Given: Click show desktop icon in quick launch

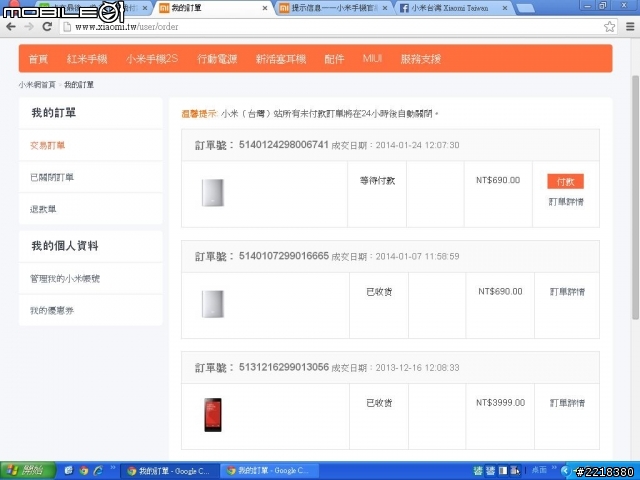Looking at the screenshot, I should (x=69, y=471).
